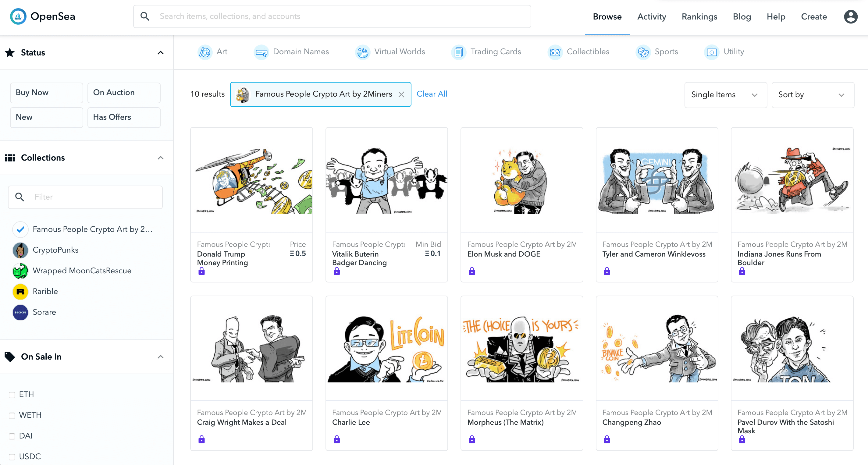The height and width of the screenshot is (465, 868).
Task: Click Buy Now status button
Action: coord(46,92)
